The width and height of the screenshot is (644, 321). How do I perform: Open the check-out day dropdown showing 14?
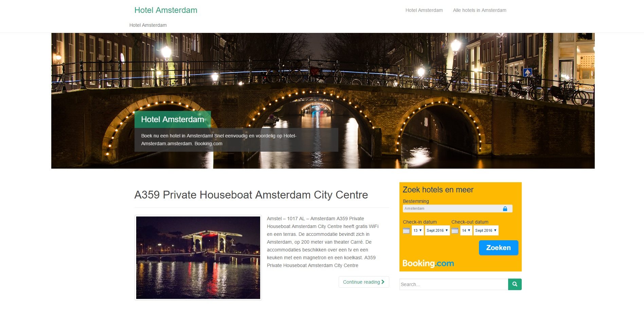pos(466,230)
